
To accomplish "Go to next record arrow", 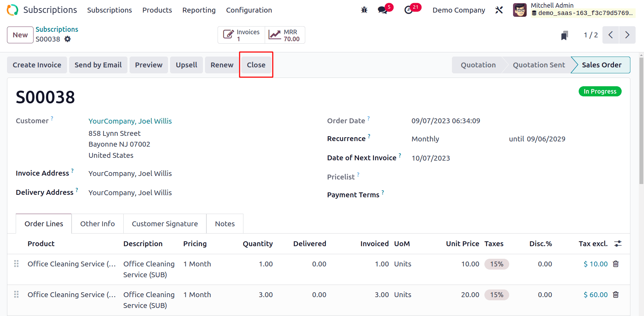I will [x=627, y=35].
